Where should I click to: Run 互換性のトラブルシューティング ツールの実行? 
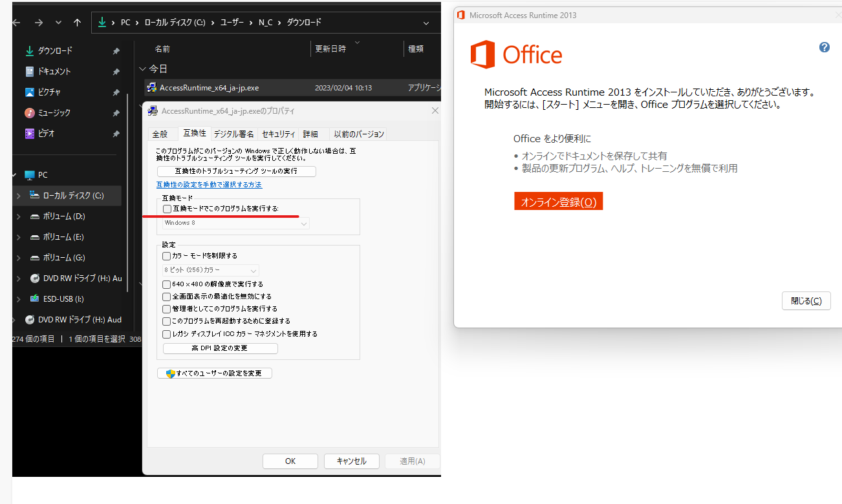click(237, 171)
